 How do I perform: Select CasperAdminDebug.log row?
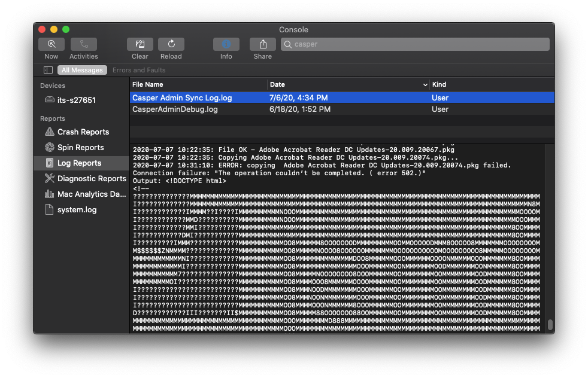[342, 109]
